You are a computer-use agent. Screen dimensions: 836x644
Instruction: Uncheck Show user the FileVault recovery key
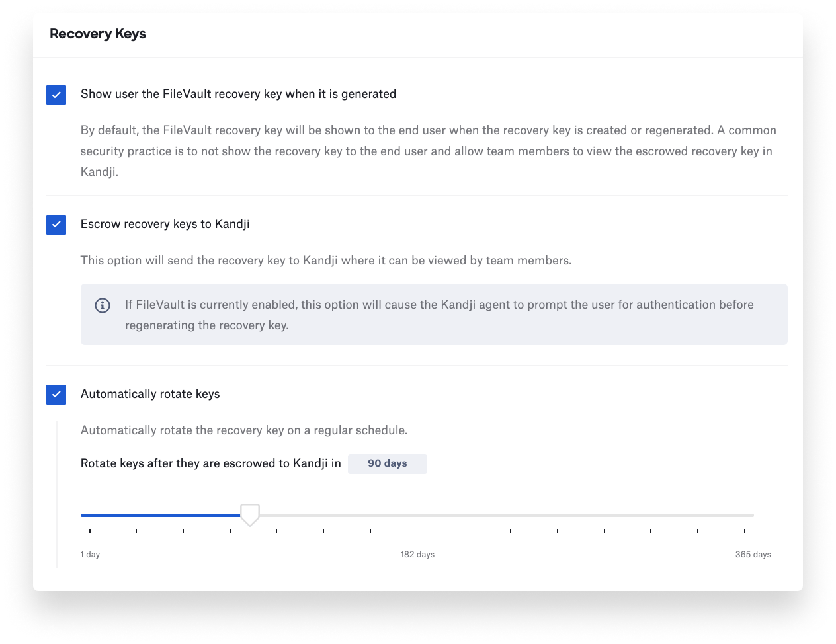(x=56, y=95)
